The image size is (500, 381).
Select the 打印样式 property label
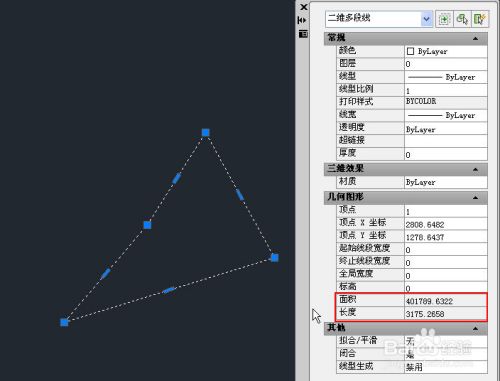point(356,101)
